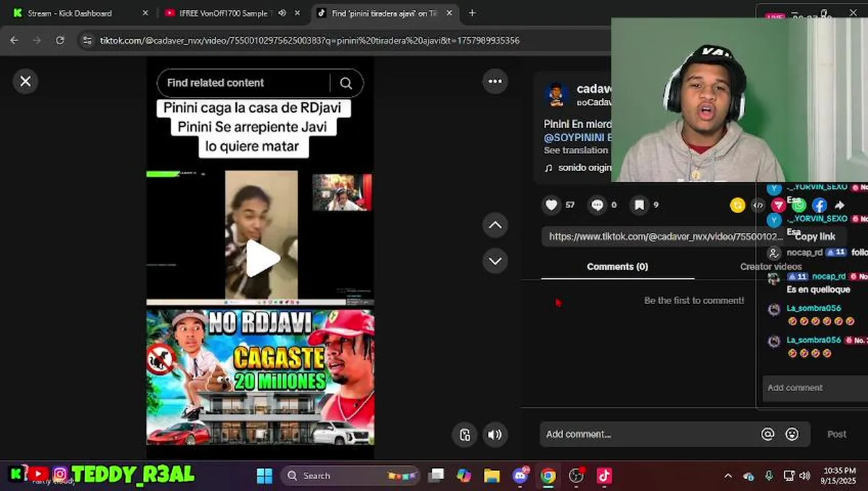Open Google Chrome from the taskbar
This screenshot has width=868, height=491.
point(548,476)
